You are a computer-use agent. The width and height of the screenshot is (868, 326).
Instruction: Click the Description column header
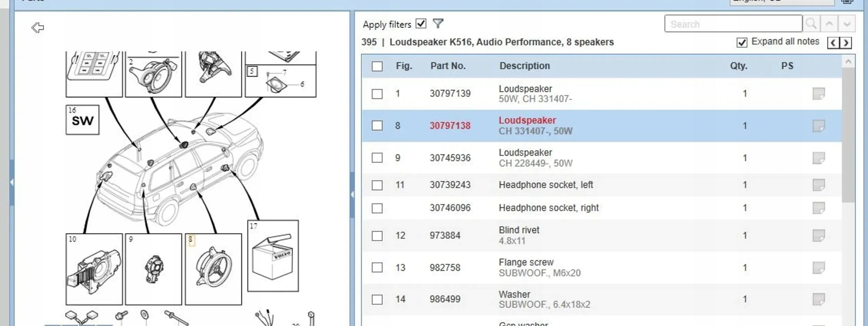point(525,66)
